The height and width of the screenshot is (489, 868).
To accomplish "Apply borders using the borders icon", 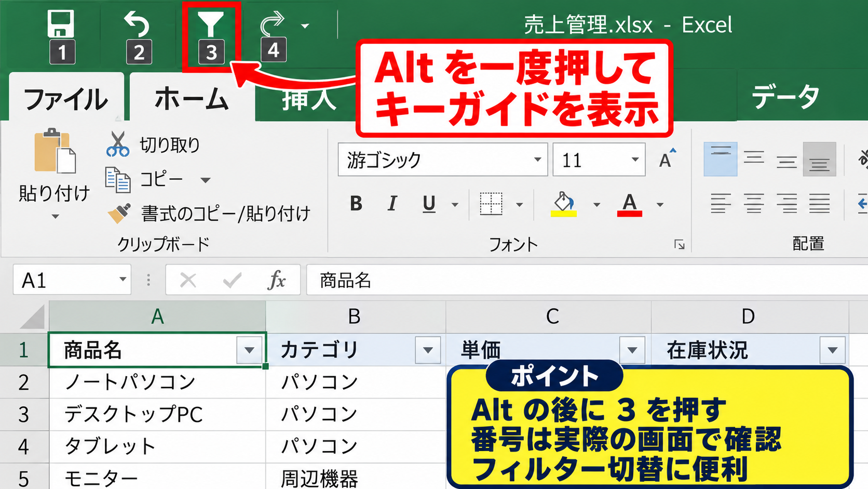I will pyautogui.click(x=491, y=204).
